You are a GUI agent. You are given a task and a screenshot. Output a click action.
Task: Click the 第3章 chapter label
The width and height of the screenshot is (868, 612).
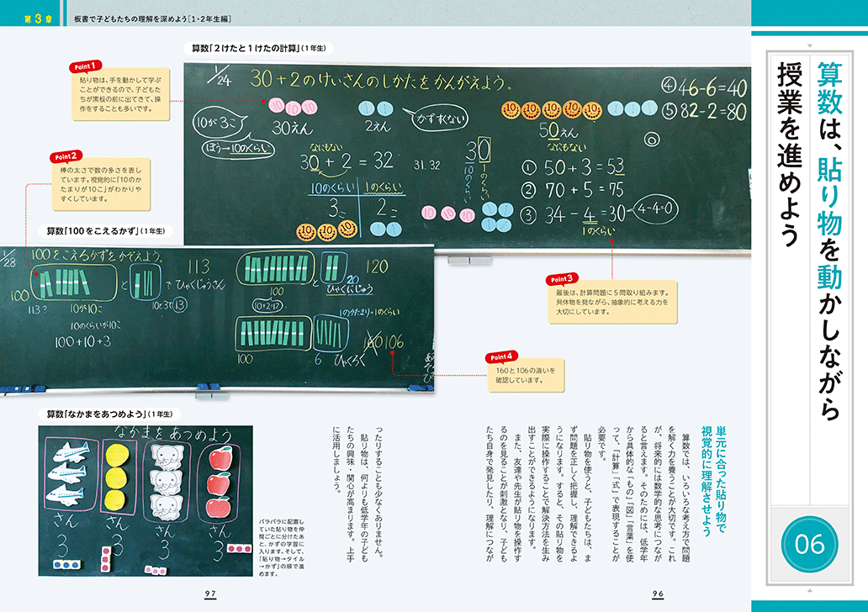38,18
